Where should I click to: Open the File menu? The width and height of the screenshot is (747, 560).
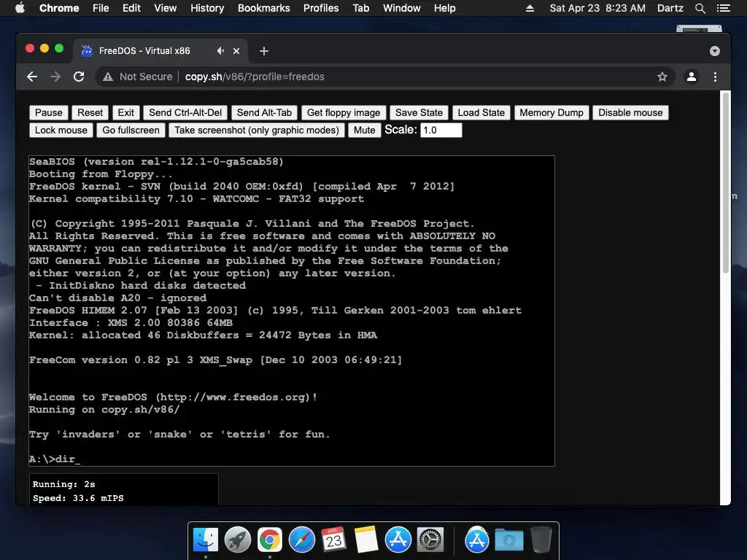click(101, 8)
